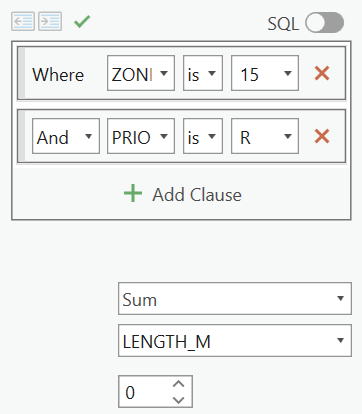
Task: Toggle the SQL mode switch
Action: coord(324,23)
